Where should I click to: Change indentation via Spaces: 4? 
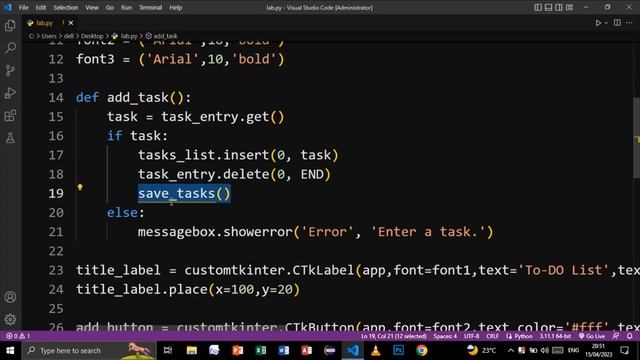tap(445, 336)
